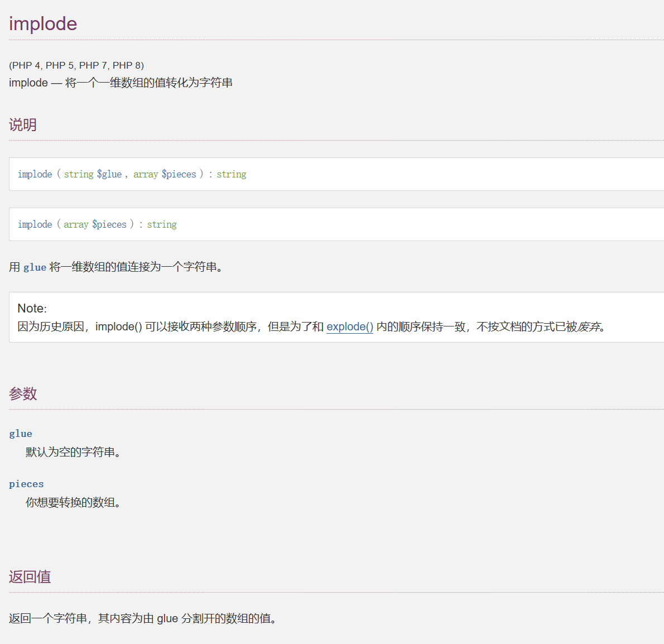Screen dimensions: 664x644
Task: Click string return type in second signature
Action: [x=162, y=224]
